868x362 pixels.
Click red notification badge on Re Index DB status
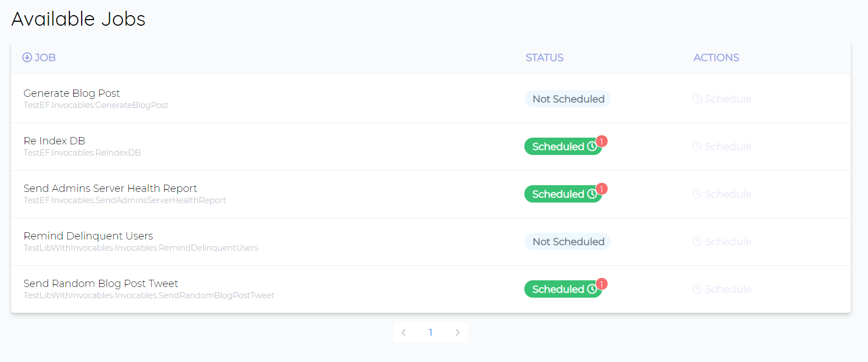point(602,142)
